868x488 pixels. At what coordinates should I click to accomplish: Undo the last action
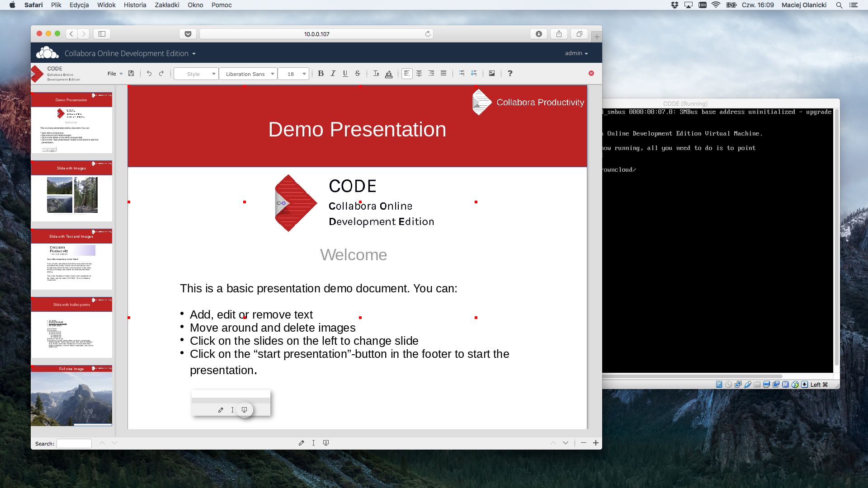149,73
